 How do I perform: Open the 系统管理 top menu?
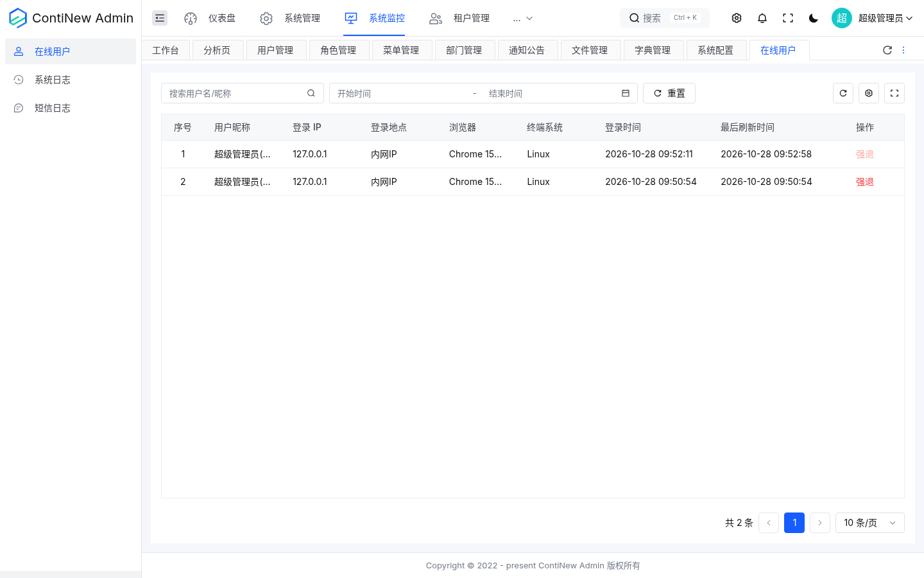click(x=290, y=18)
